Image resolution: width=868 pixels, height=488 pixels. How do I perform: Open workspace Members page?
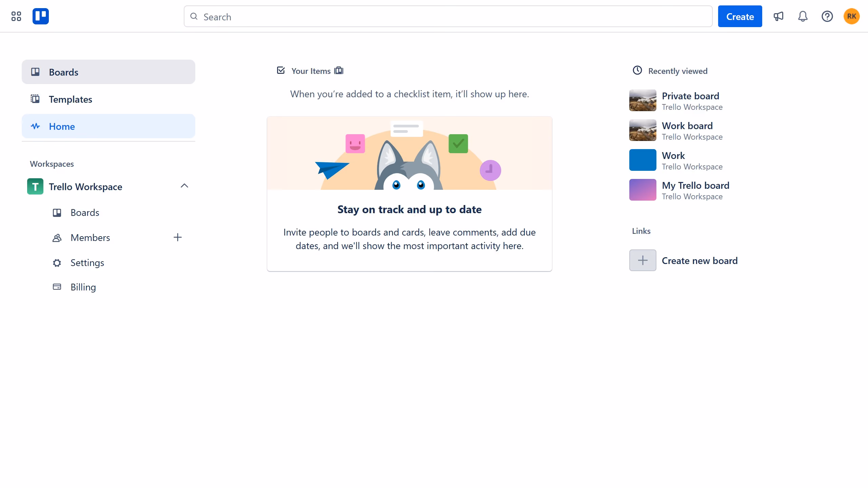pos(90,238)
